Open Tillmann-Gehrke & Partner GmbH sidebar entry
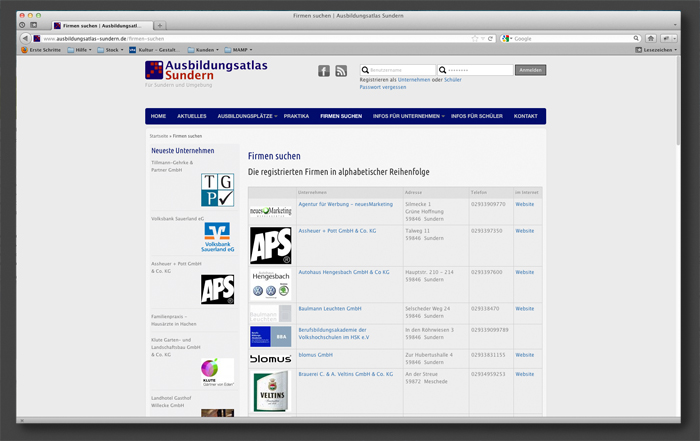This screenshot has height=441, width=700. (172, 166)
